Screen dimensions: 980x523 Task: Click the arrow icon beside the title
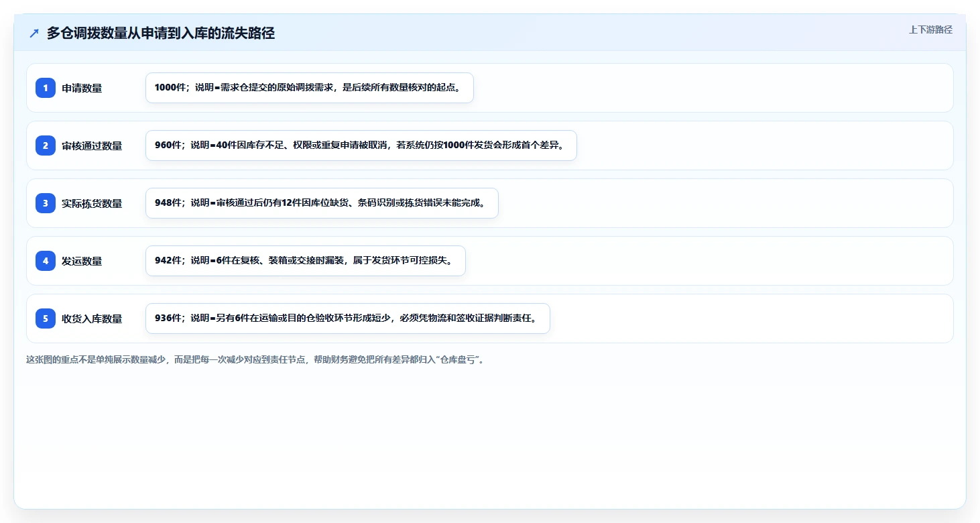34,33
